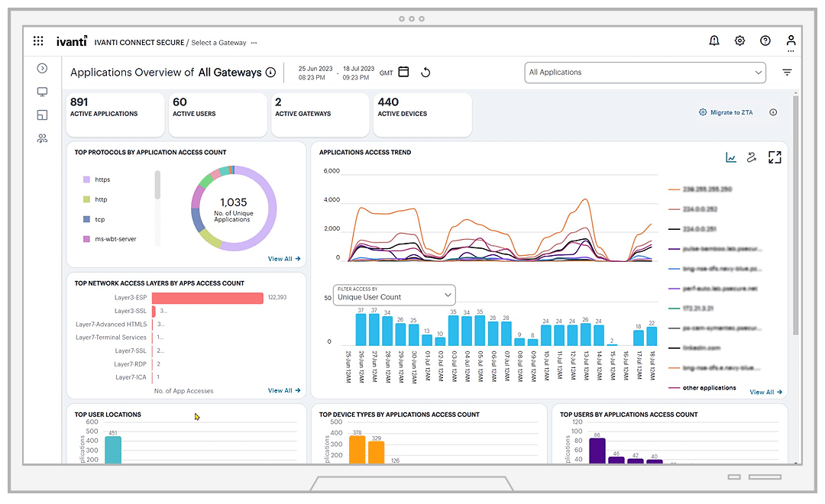Click the Layer3-ESP red bar
The image size is (825, 504).
point(208,298)
